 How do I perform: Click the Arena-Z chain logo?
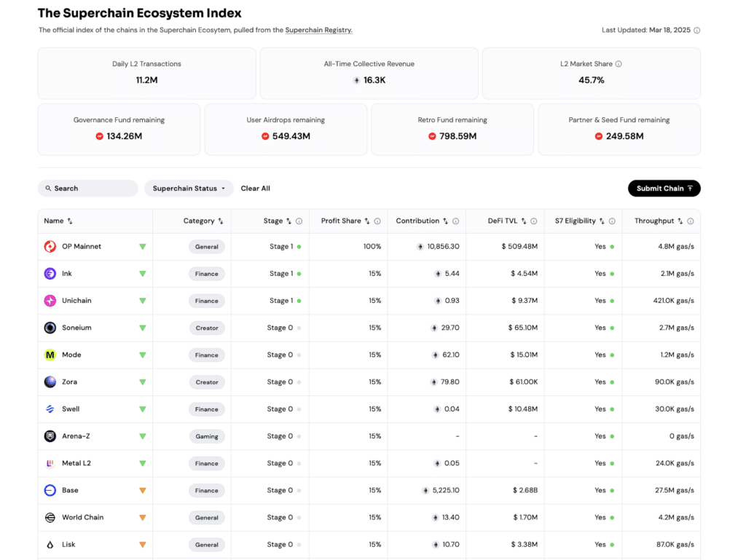click(50, 436)
